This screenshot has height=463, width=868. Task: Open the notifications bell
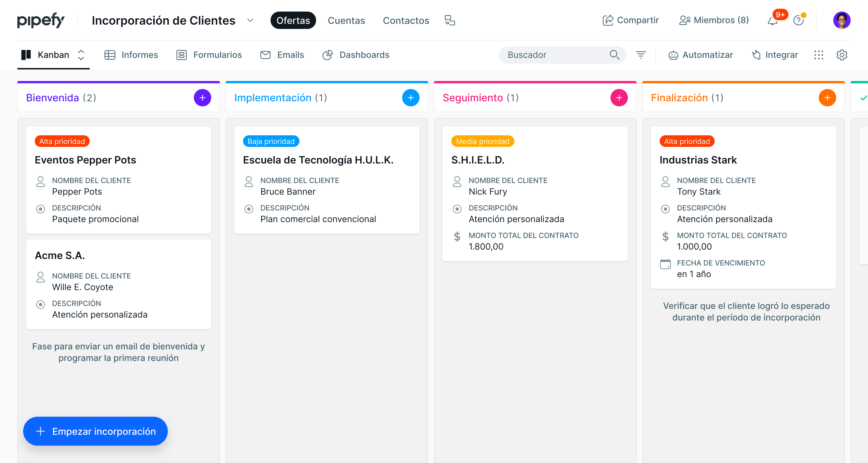pyautogui.click(x=772, y=21)
